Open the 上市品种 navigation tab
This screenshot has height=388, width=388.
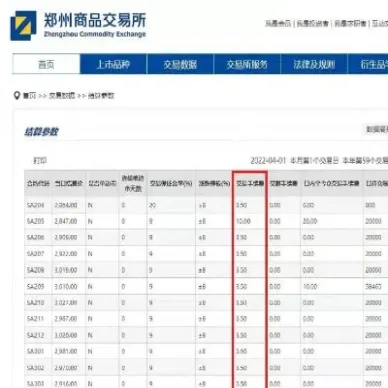click(x=113, y=64)
